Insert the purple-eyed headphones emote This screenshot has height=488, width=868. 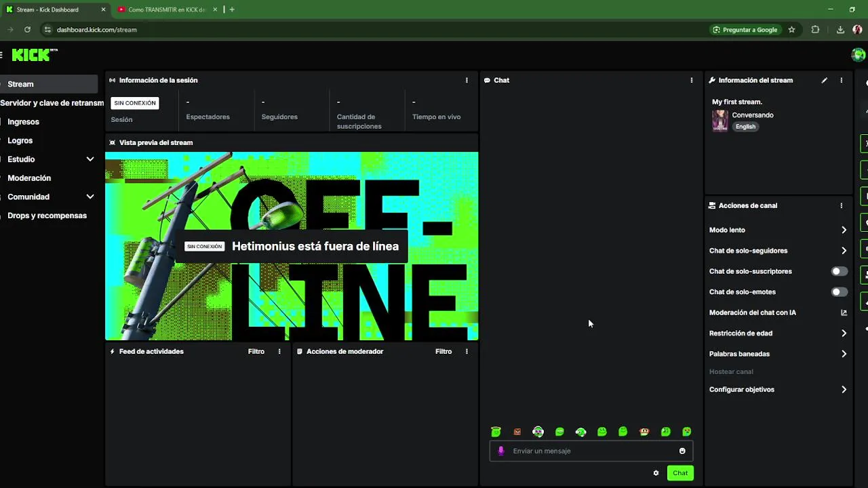coord(538,432)
